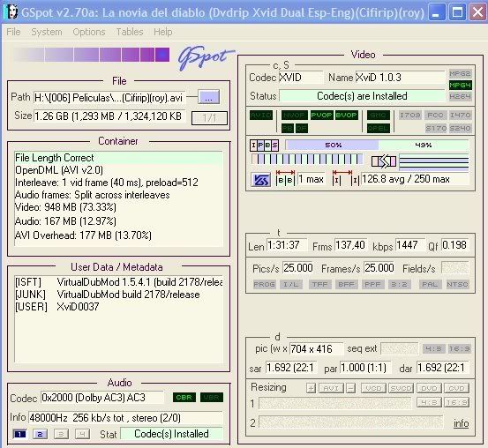488x448 pixels.
Task: Select the 'AVI Overhead: 177 MB' row
Action: (x=118, y=235)
